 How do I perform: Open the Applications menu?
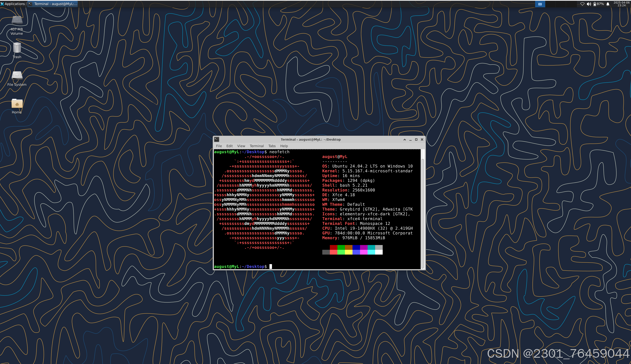(13, 4)
